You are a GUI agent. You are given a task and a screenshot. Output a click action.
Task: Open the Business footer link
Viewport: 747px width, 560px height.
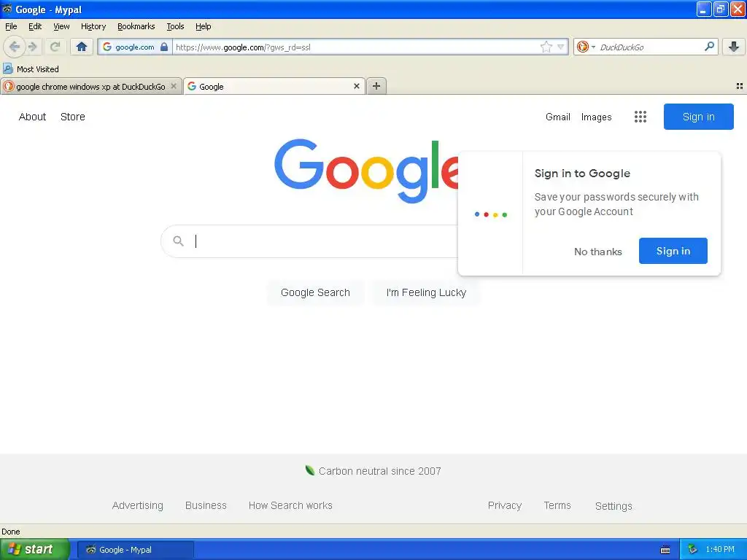pyautogui.click(x=206, y=505)
